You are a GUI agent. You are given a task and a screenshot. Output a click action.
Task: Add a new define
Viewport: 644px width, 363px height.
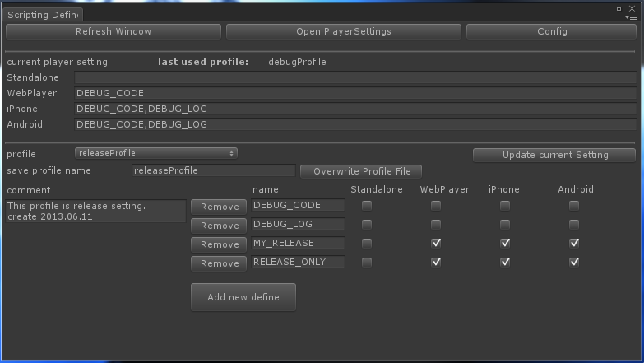[x=243, y=297]
